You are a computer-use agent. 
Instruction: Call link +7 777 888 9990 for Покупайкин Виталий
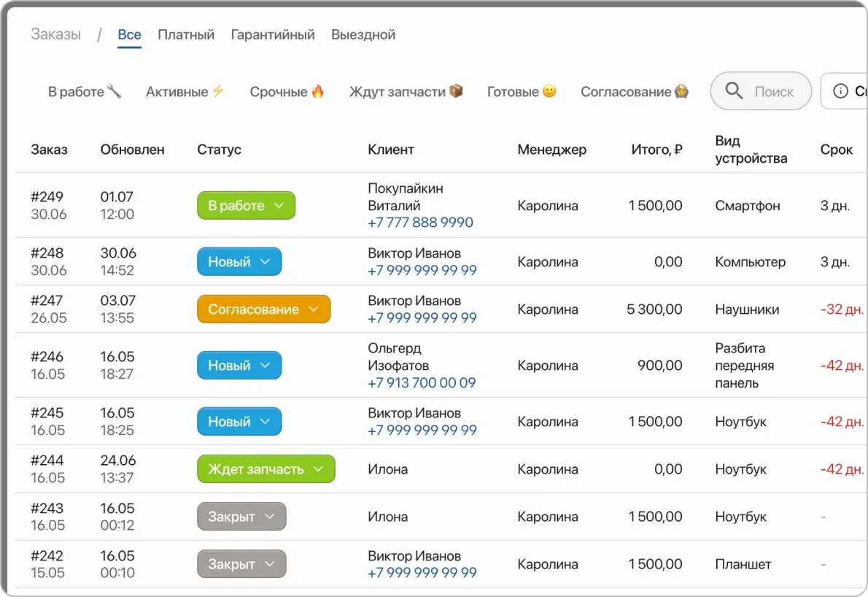[x=421, y=223]
